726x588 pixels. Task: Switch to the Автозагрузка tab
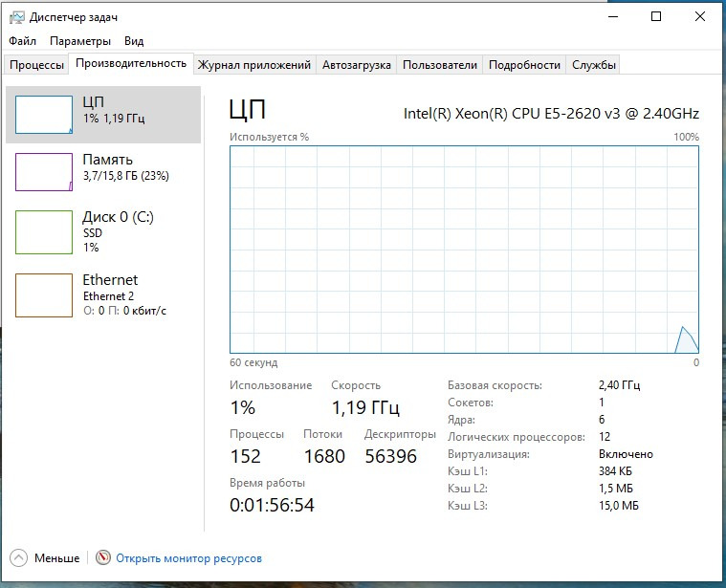(356, 65)
